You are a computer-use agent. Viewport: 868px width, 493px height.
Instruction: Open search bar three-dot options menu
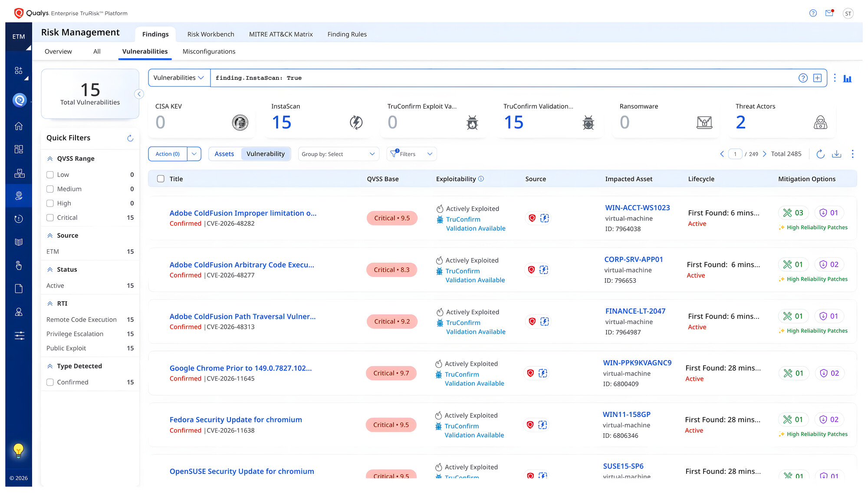[x=835, y=78]
